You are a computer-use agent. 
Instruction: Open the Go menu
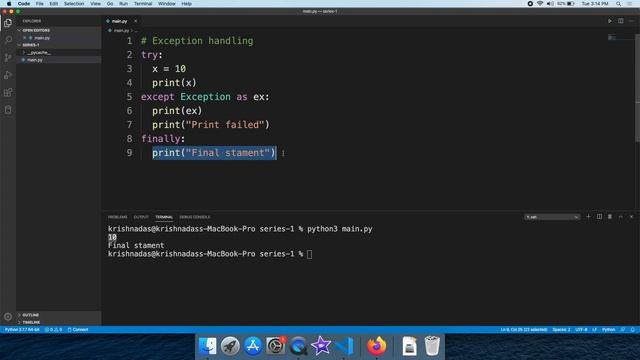[x=110, y=4]
